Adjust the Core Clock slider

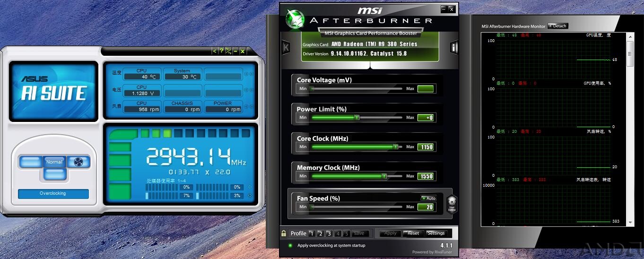(357, 147)
